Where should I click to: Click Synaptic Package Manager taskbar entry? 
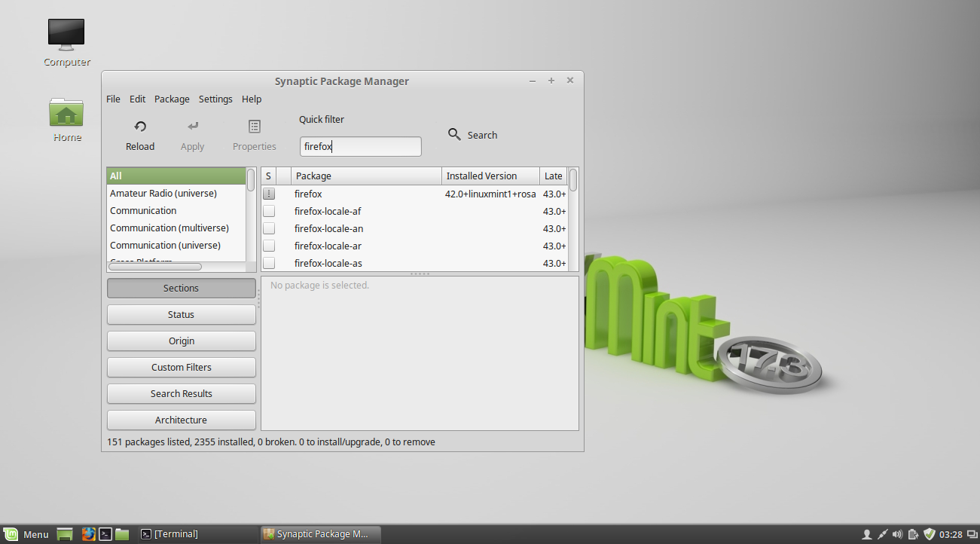321,534
